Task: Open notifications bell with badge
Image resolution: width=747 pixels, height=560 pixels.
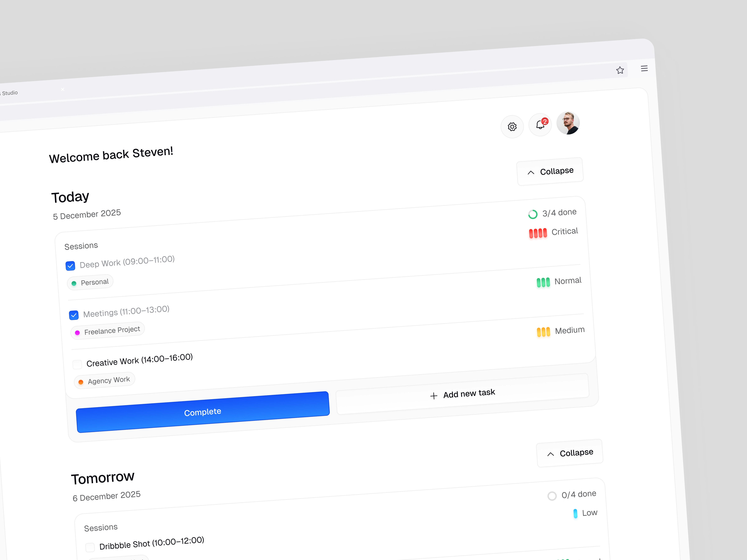Action: (540, 125)
